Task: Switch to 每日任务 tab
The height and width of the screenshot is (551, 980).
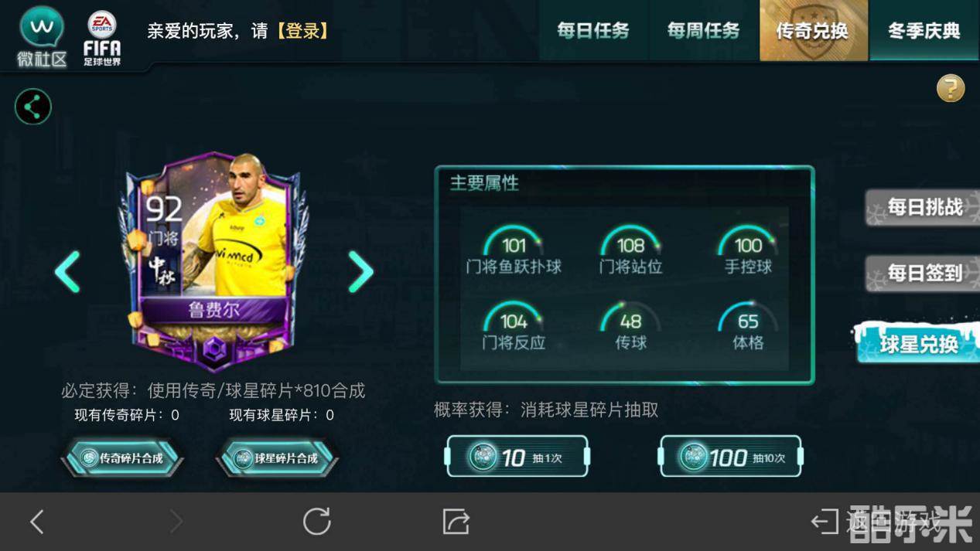Action: 593,30
